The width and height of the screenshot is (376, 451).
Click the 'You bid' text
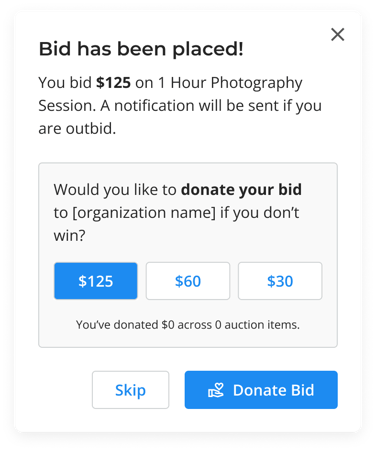tap(65, 83)
